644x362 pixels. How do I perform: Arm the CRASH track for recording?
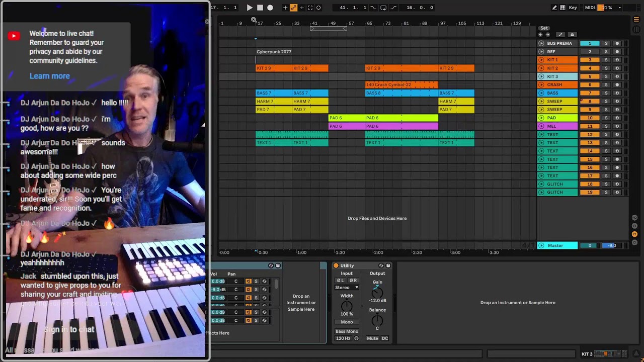coord(617,85)
